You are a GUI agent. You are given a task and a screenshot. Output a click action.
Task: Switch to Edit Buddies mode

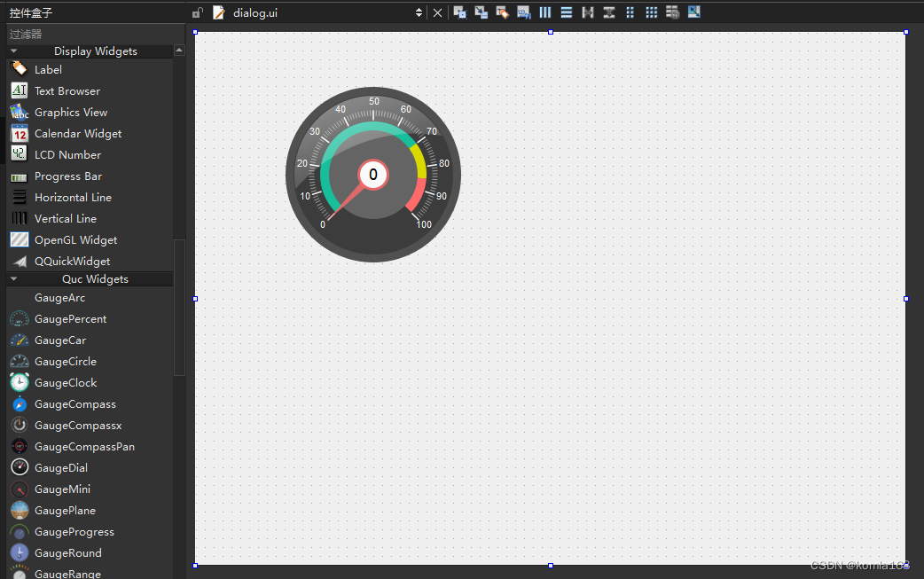point(502,12)
